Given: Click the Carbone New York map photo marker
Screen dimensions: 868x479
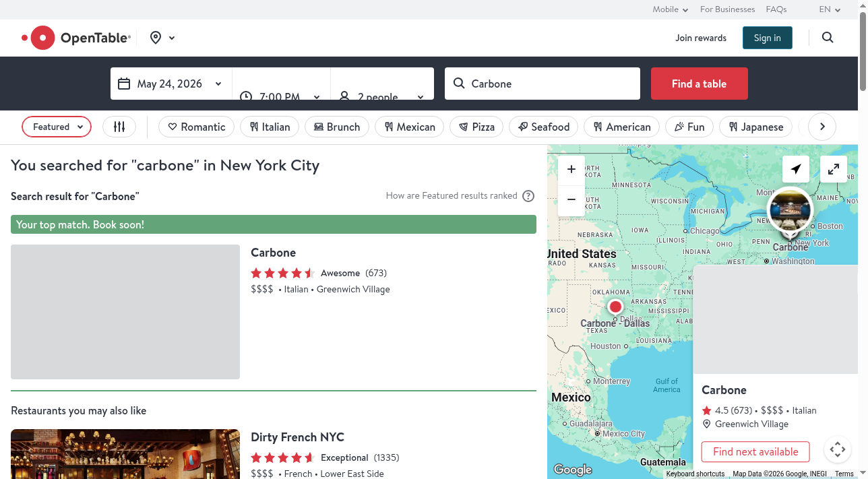Looking at the screenshot, I should [x=790, y=210].
